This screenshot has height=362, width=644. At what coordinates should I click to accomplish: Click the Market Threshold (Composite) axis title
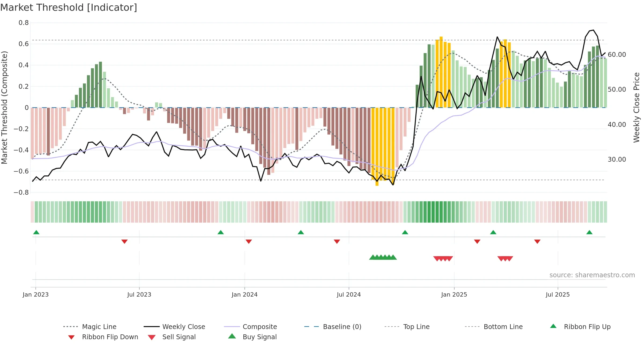click(4, 107)
